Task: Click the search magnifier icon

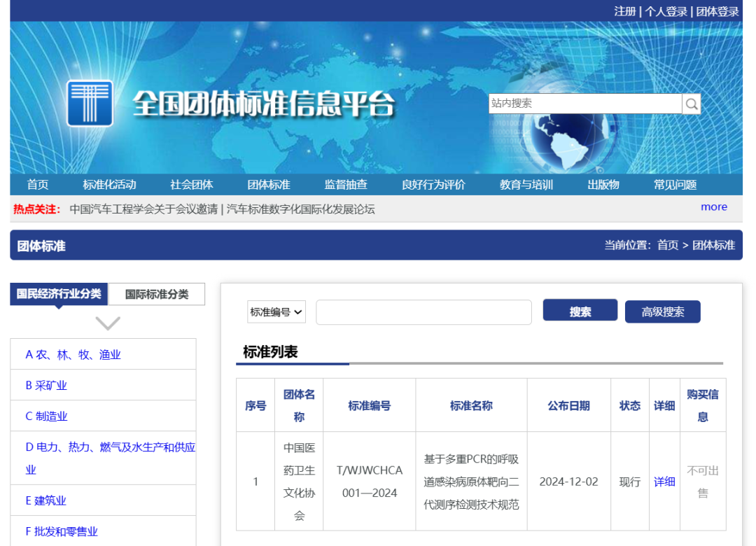Action: point(692,103)
